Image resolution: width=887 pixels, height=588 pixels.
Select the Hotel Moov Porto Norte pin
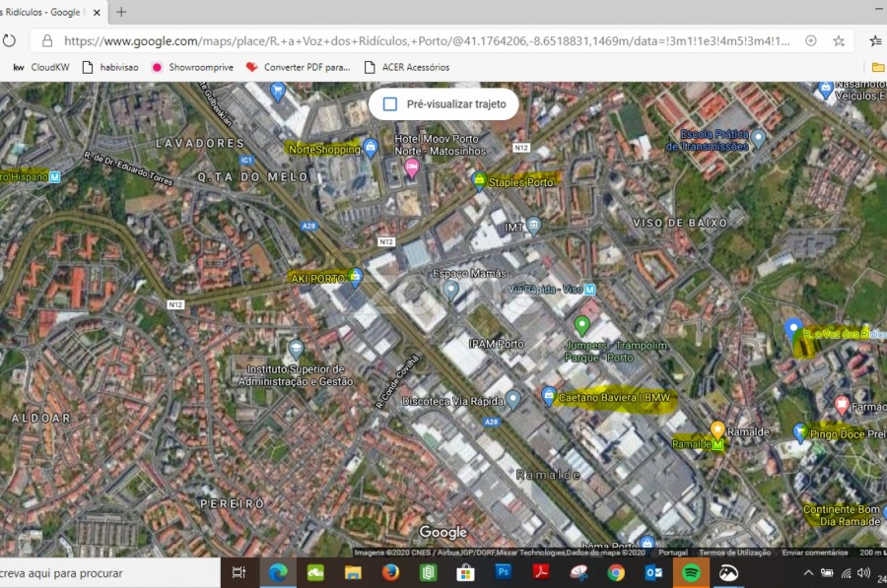coord(412,167)
